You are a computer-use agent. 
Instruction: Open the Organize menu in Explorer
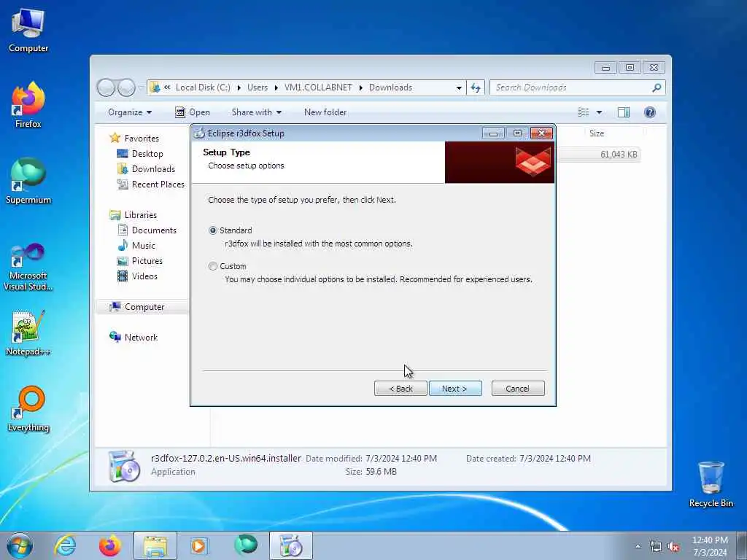(130, 112)
